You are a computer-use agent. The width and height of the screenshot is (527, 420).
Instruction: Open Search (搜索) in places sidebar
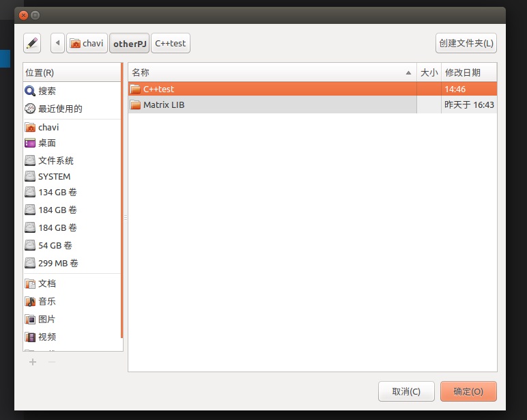pos(47,91)
